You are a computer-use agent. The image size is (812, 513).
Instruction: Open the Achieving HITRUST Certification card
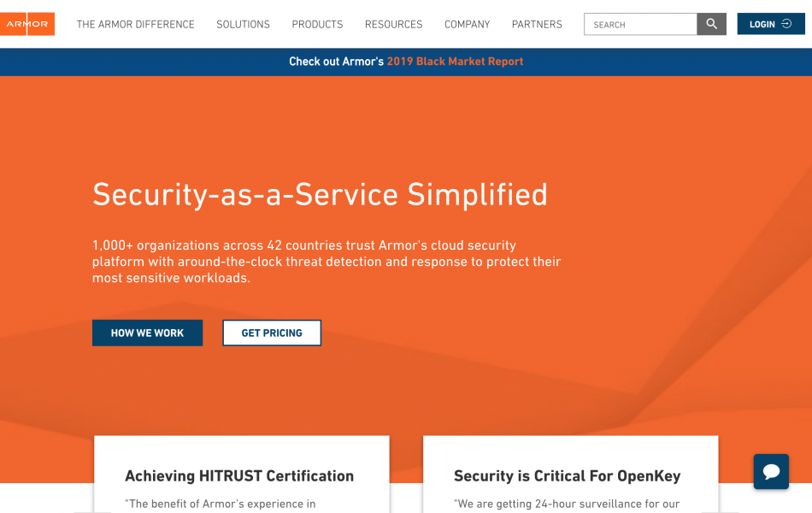tap(242, 475)
